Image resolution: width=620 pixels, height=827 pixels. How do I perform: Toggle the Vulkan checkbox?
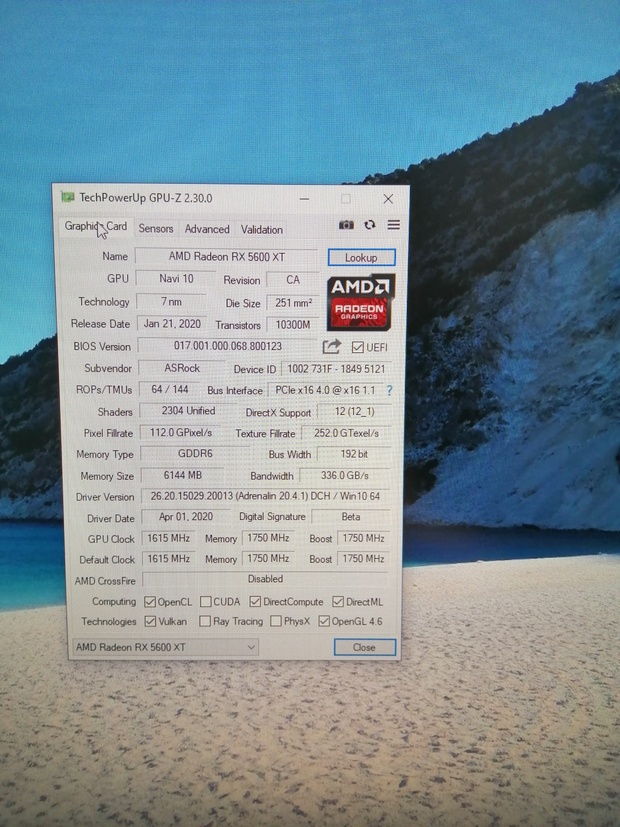(150, 621)
